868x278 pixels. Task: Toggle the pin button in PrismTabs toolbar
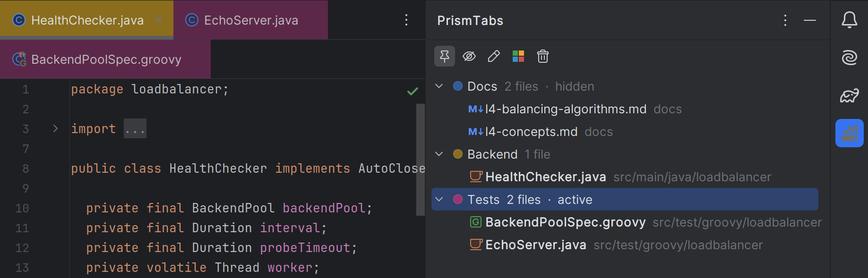445,57
